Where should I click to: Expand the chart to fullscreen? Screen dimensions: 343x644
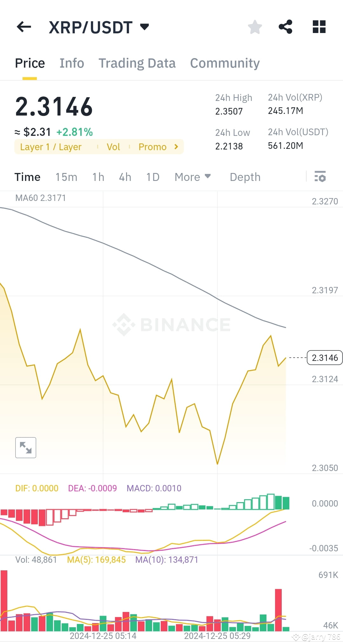pos(25,448)
